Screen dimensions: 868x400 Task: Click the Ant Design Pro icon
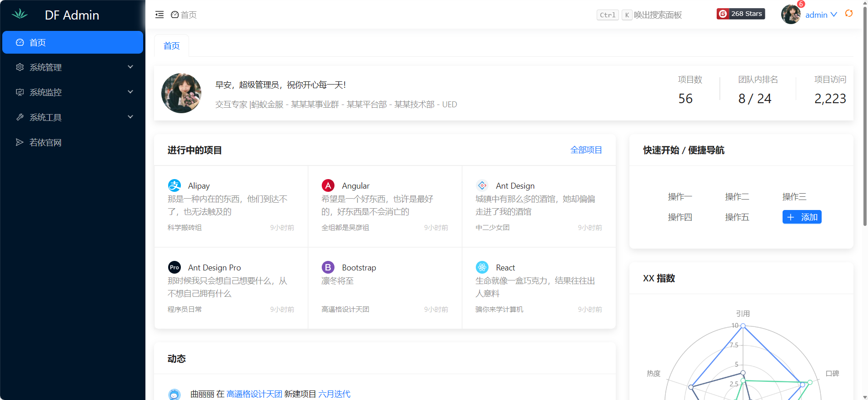click(175, 267)
